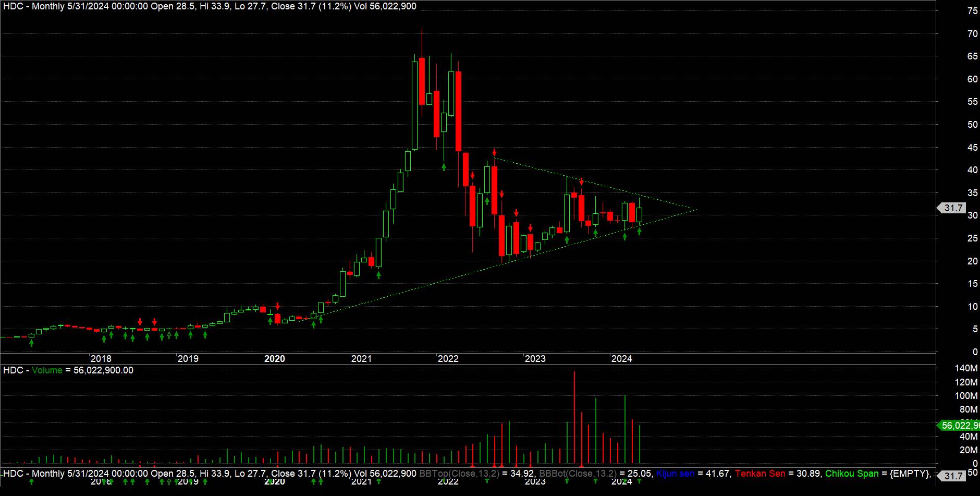
Task: Click the 2021 label on the price chart time axis
Action: [x=361, y=359]
